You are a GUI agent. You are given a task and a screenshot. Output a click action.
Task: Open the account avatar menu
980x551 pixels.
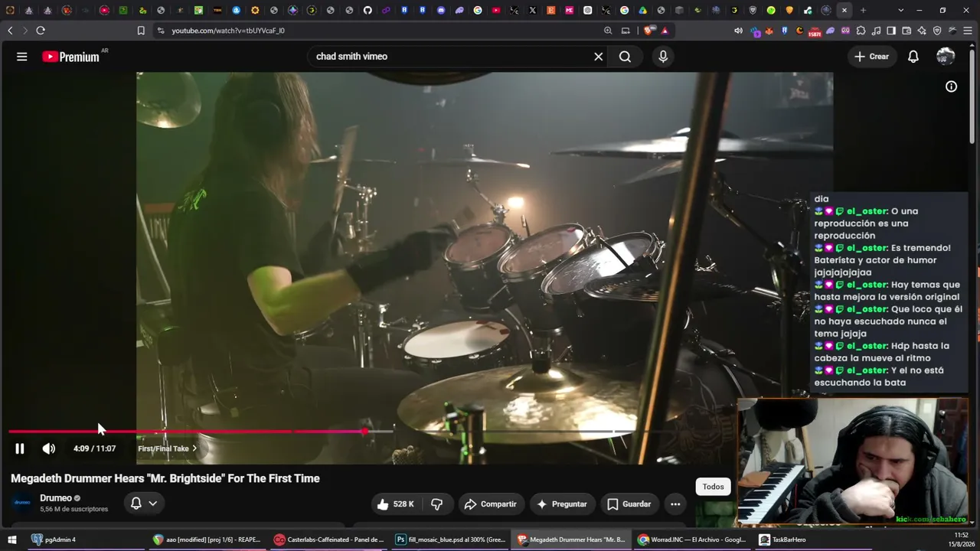pos(946,57)
